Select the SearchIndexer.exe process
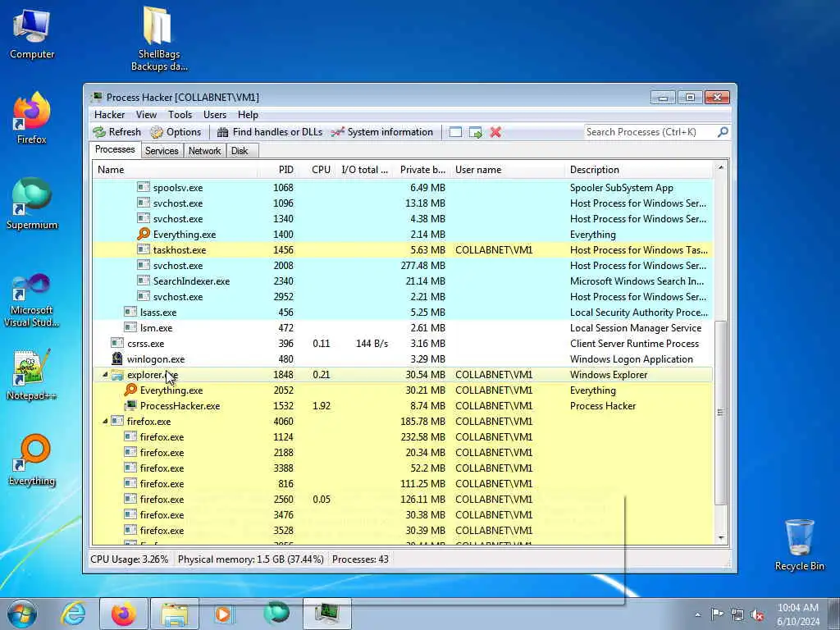 (x=402, y=281)
